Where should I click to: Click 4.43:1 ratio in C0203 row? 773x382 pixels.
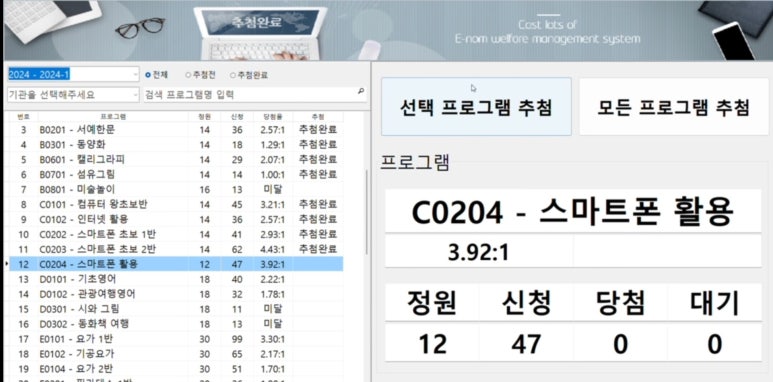point(273,248)
